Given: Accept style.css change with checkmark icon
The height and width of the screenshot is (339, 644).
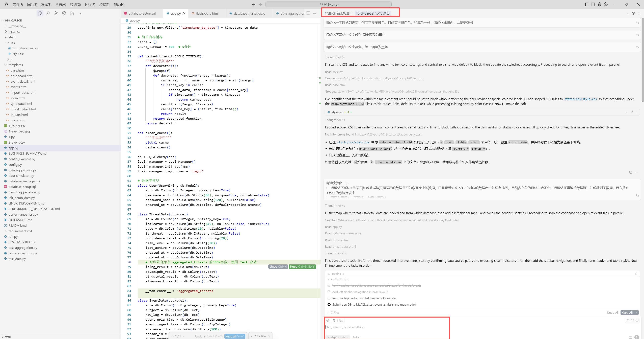Looking at the screenshot, I should point(632,112).
